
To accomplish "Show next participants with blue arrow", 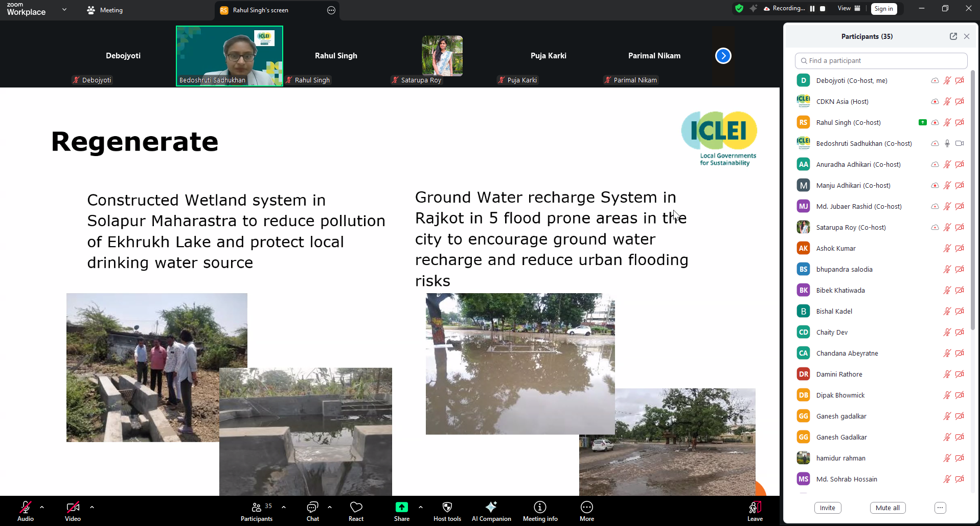I will click(x=723, y=56).
